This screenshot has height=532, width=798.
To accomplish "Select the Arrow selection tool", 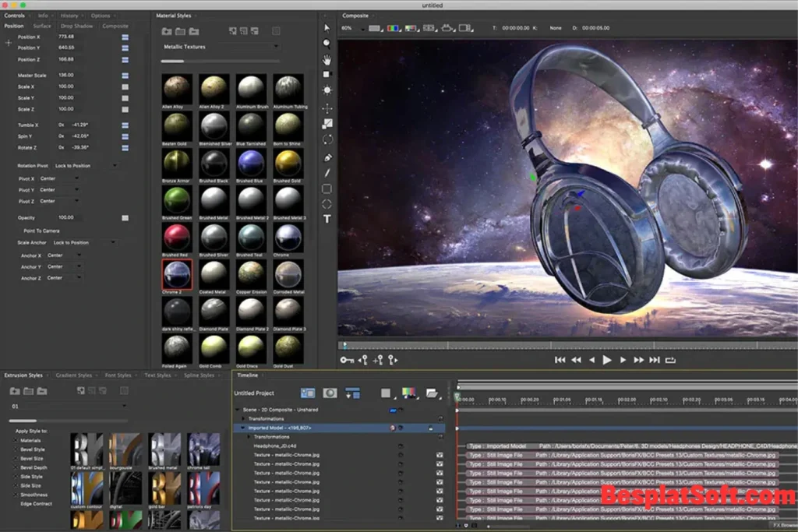I will tap(327, 28).
